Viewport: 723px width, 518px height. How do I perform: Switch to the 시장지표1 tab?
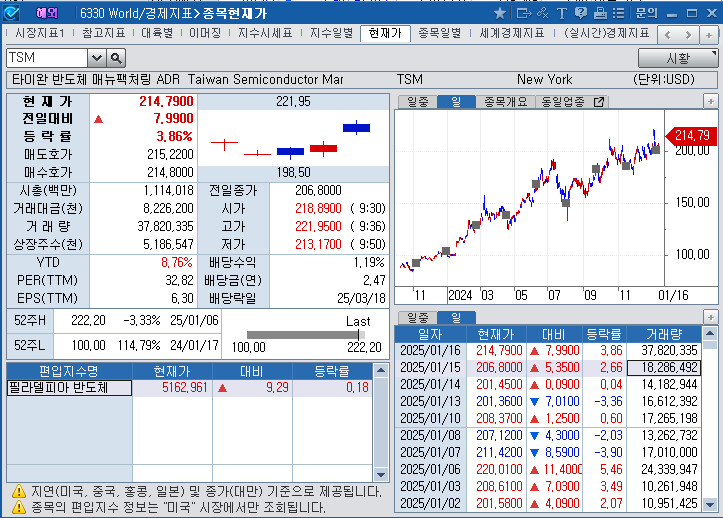[40, 33]
